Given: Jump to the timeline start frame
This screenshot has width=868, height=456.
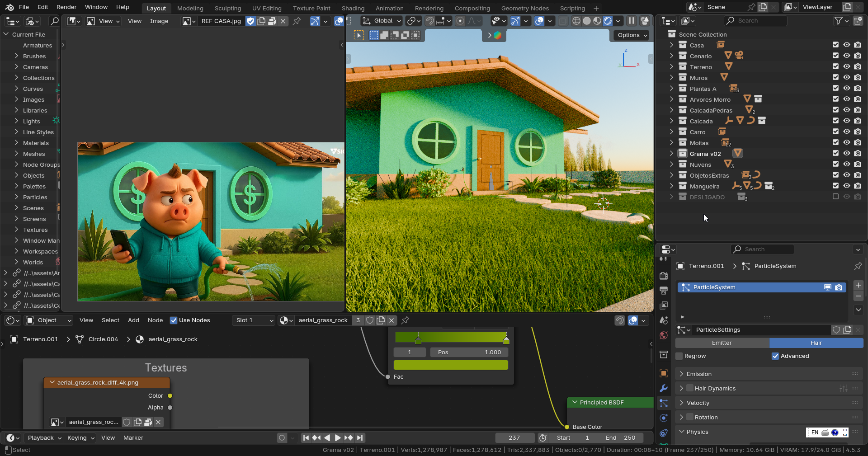Looking at the screenshot, I should 306,437.
